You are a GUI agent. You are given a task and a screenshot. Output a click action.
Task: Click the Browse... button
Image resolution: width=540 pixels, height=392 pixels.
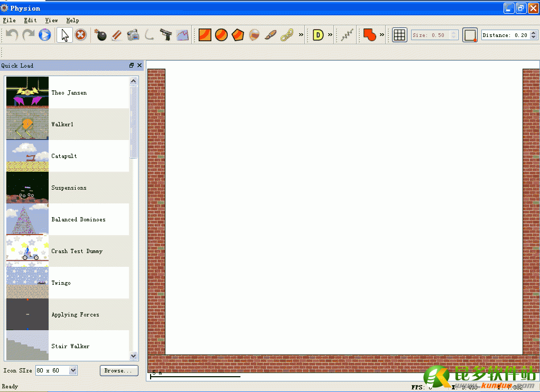119,370
